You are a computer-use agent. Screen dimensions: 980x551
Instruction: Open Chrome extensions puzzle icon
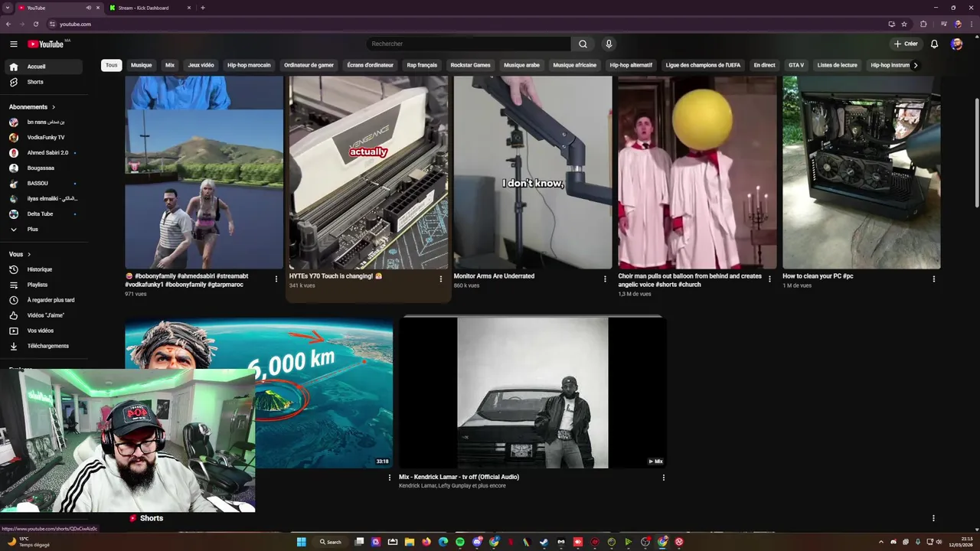pyautogui.click(x=923, y=24)
